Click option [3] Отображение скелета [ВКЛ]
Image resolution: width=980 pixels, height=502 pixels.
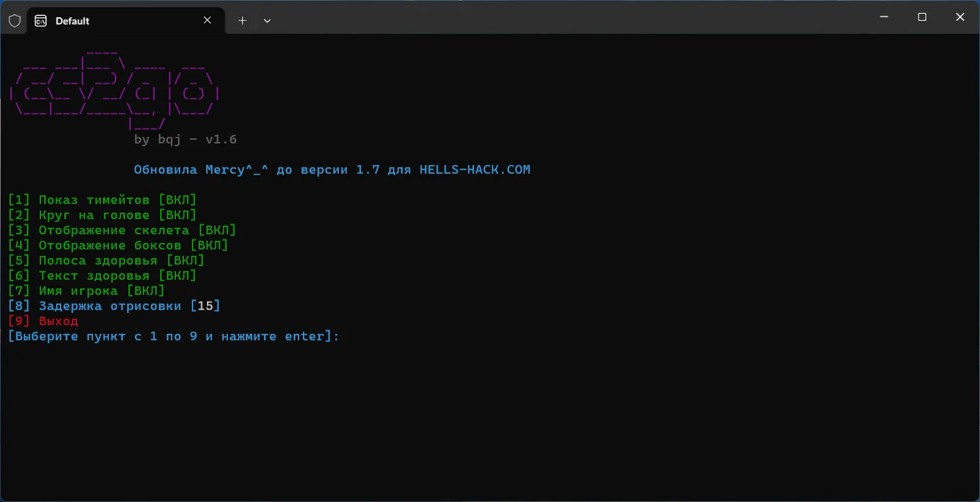[x=122, y=230]
